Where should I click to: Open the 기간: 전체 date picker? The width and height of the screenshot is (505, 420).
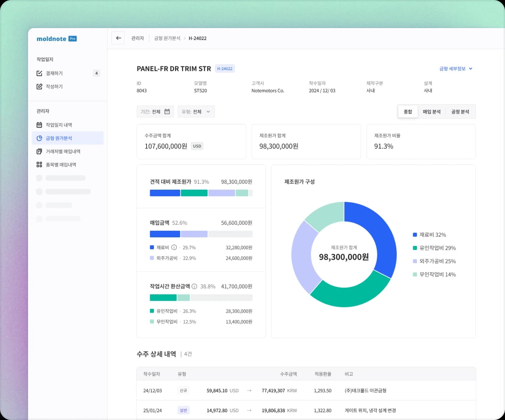coord(155,111)
